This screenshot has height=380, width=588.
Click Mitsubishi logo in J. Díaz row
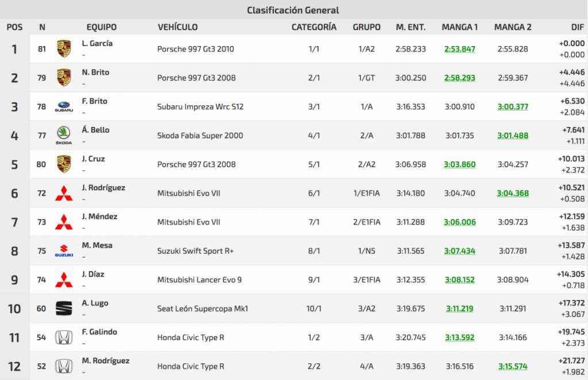coord(64,280)
